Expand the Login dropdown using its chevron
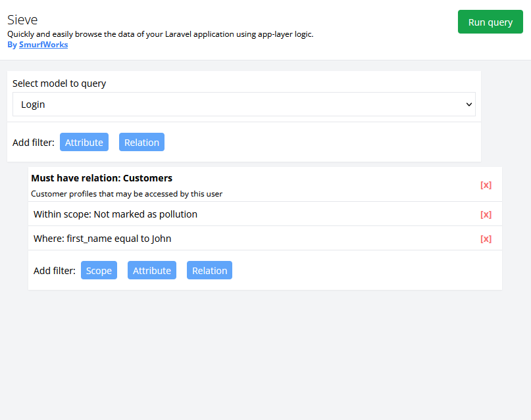531x420 pixels. pyautogui.click(x=468, y=104)
